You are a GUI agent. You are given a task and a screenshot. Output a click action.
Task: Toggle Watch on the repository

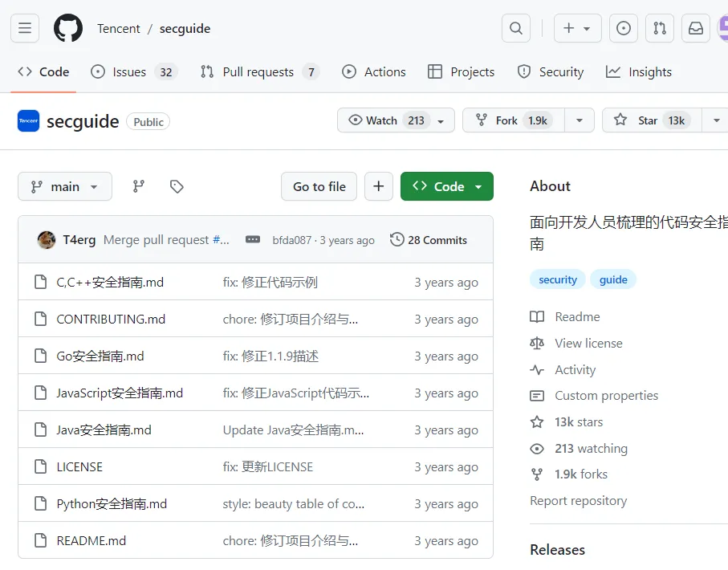383,120
